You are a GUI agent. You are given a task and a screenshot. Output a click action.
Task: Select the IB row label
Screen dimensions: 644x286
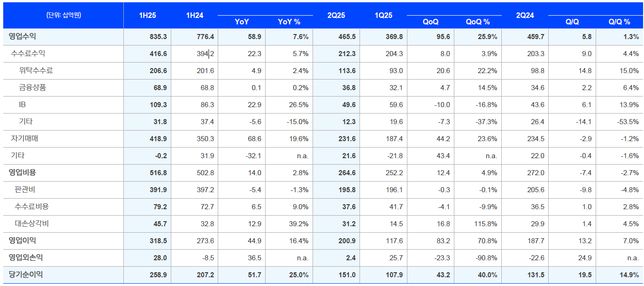22,105
